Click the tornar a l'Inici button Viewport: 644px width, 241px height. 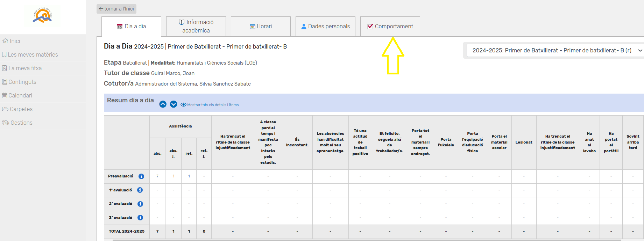116,9
